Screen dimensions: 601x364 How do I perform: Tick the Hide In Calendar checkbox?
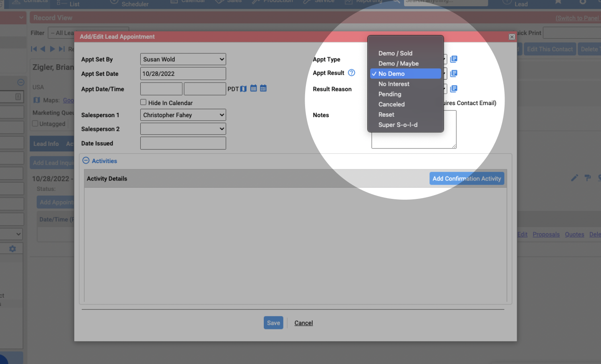click(x=143, y=102)
